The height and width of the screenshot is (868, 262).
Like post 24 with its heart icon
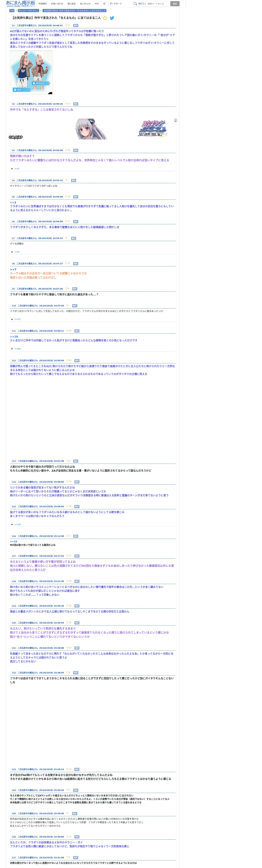point(67,790)
